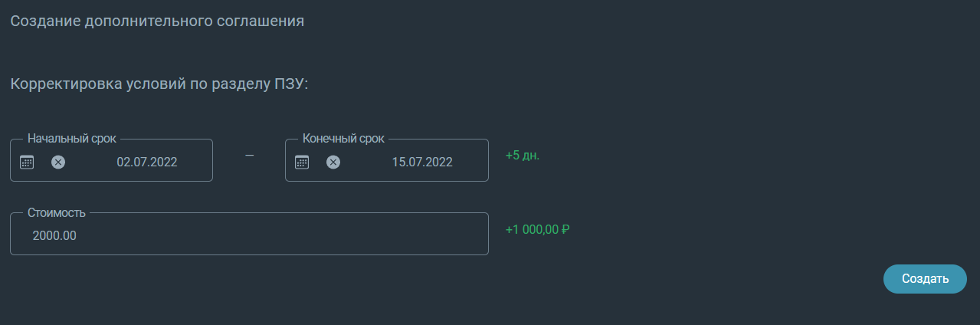The image size is (980, 325).
Task: Click the Конечный срок field label
Action: 344,139
